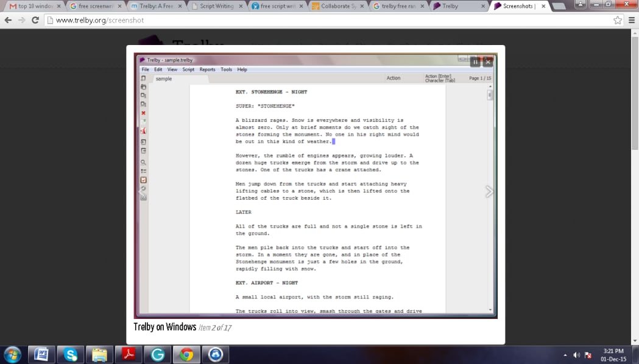The image size is (639, 364).
Task: Click the browser Forward arrow
Action: (x=21, y=20)
